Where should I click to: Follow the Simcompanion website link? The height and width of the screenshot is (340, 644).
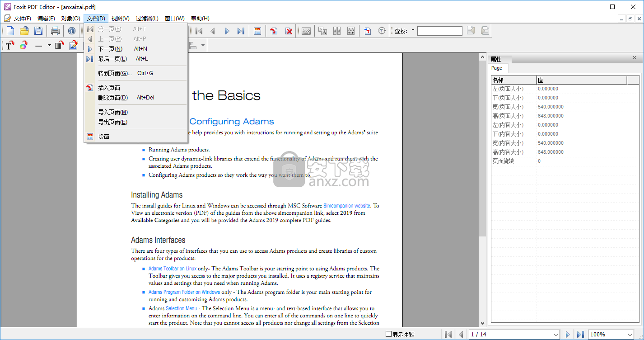click(347, 206)
